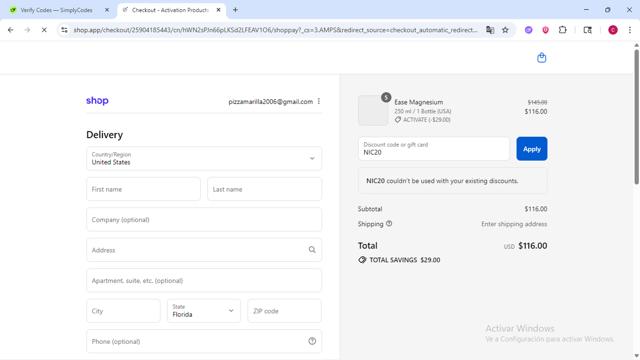Screen dimensions: 640x360
Task: Go forward to the next page
Action: (x=27, y=30)
